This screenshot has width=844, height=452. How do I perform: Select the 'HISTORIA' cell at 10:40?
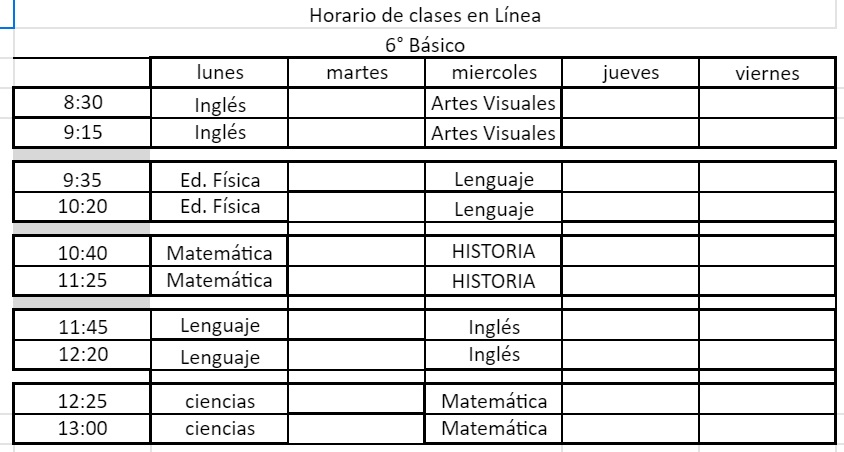[494, 251]
